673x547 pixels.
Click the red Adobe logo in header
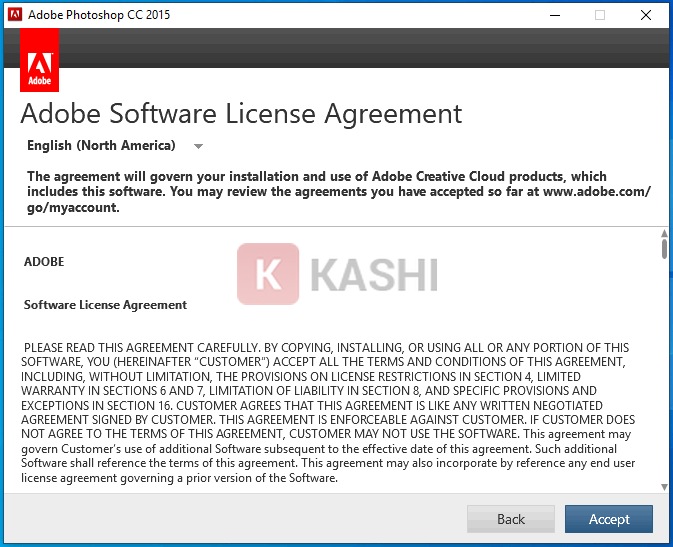click(39, 60)
